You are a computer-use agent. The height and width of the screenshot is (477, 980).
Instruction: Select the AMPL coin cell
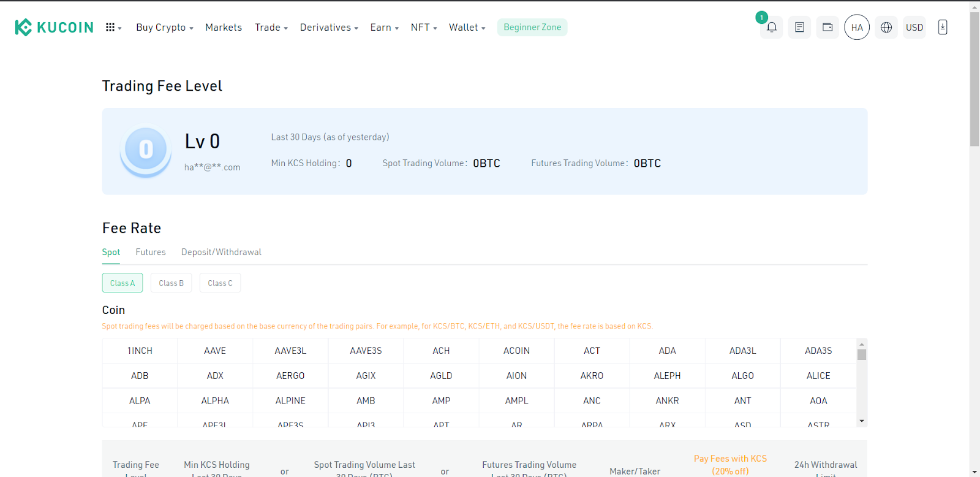pyautogui.click(x=516, y=401)
